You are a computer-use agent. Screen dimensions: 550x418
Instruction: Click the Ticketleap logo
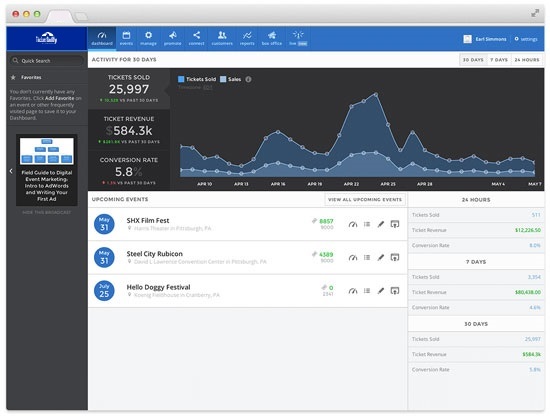point(47,38)
